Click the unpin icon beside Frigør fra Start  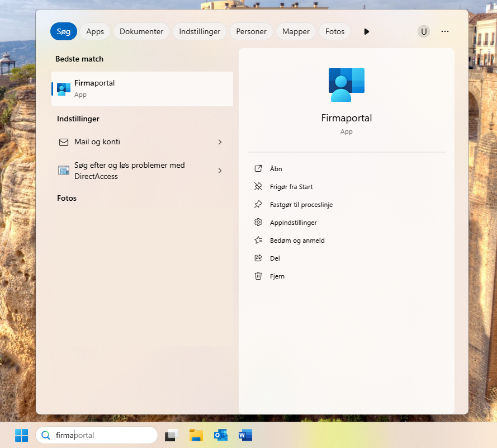coord(258,186)
